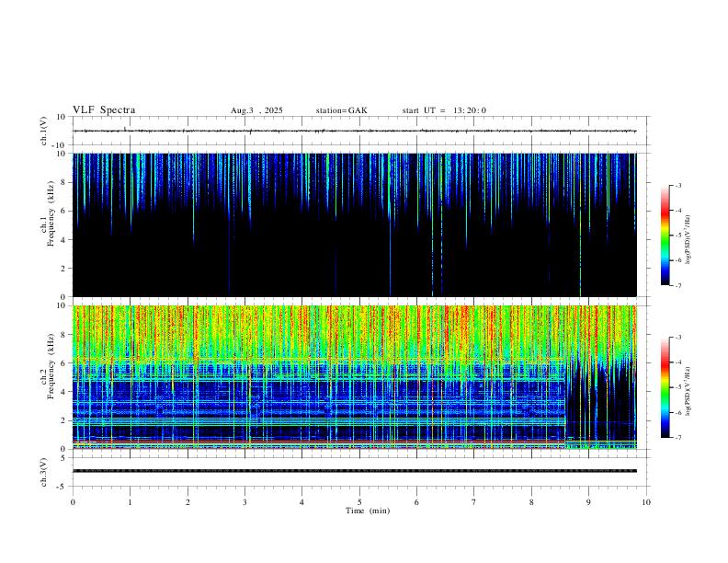Select the "start UT = 13:20:0" text
The image size is (728, 563).
[x=444, y=110]
